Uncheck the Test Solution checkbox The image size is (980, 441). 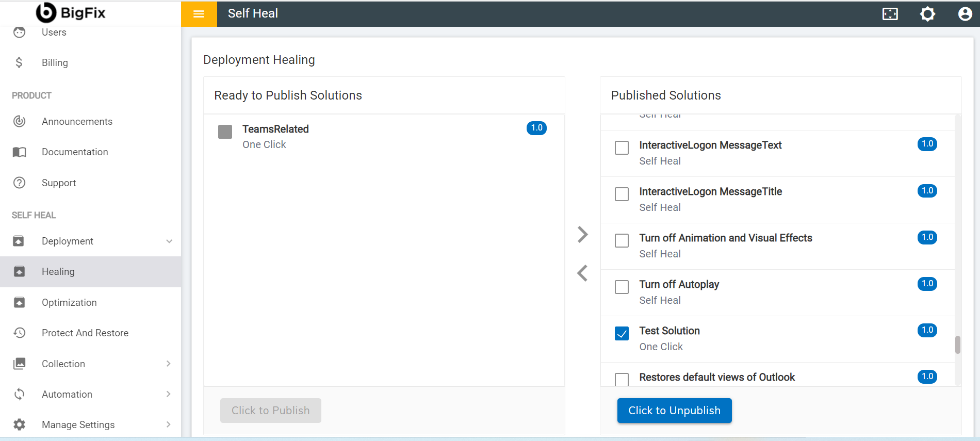pos(622,334)
